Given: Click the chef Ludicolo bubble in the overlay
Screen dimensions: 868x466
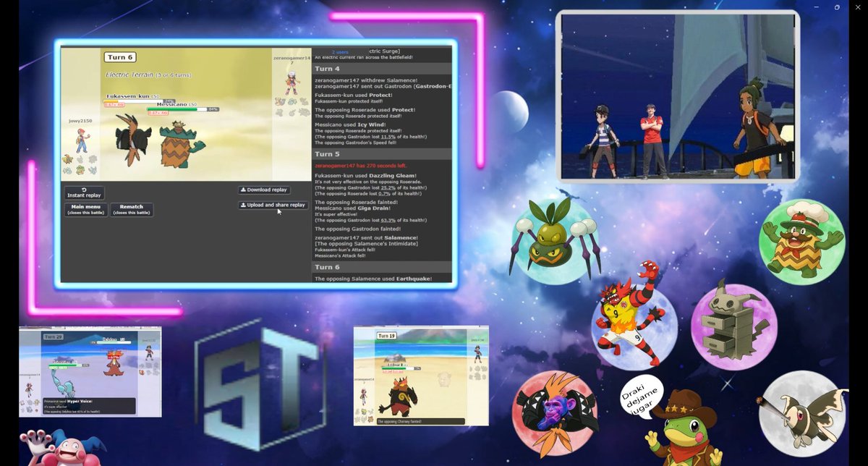Looking at the screenshot, I should (x=801, y=242).
